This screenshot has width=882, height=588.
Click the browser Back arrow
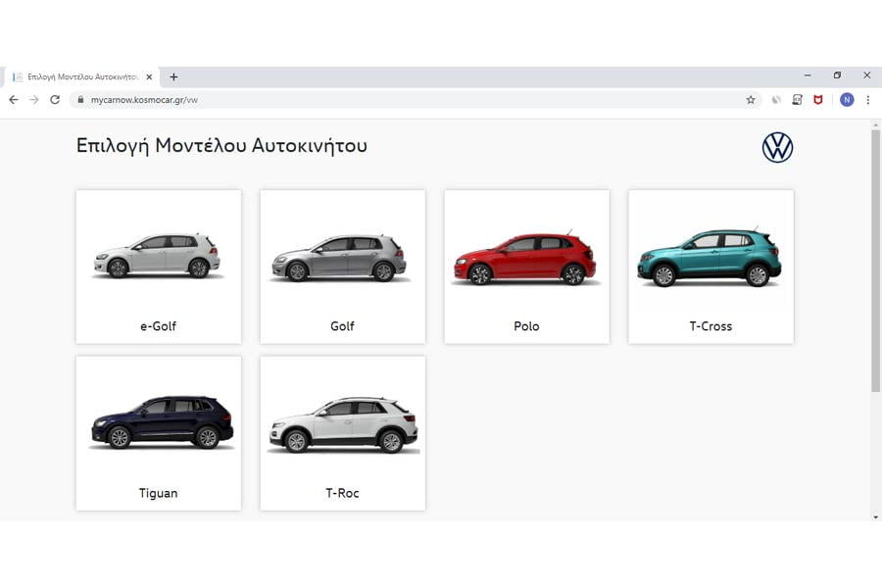tap(13, 99)
